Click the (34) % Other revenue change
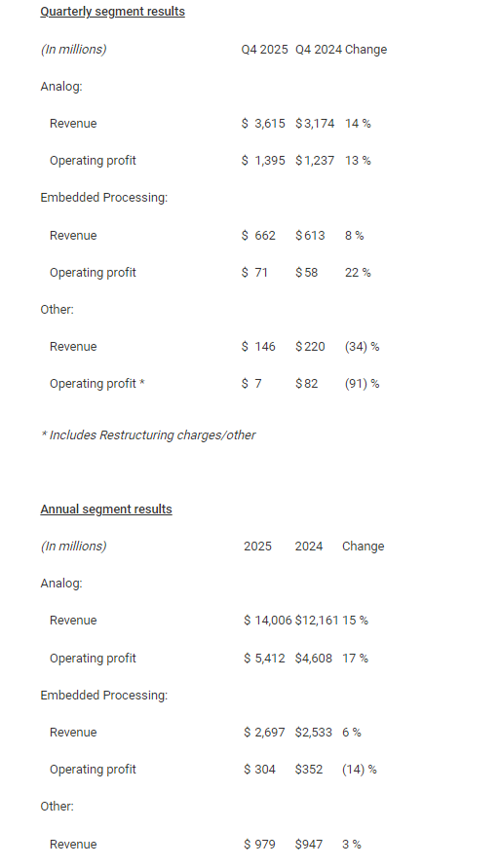The height and width of the screenshot is (868, 500). 363,347
